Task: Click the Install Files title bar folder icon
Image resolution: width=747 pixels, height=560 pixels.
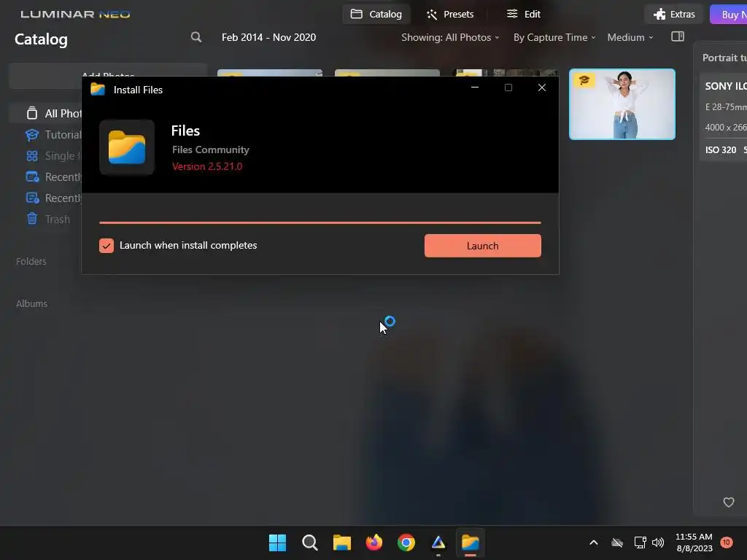Action: click(98, 89)
